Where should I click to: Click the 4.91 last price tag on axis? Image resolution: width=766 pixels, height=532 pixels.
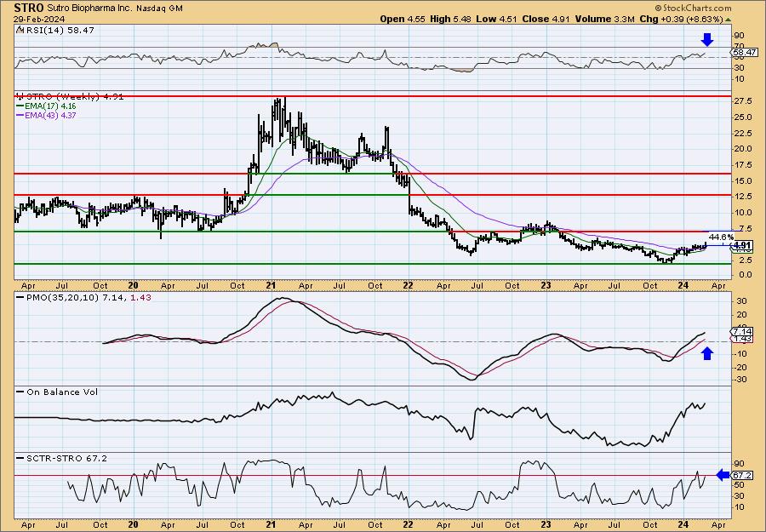pyautogui.click(x=742, y=245)
